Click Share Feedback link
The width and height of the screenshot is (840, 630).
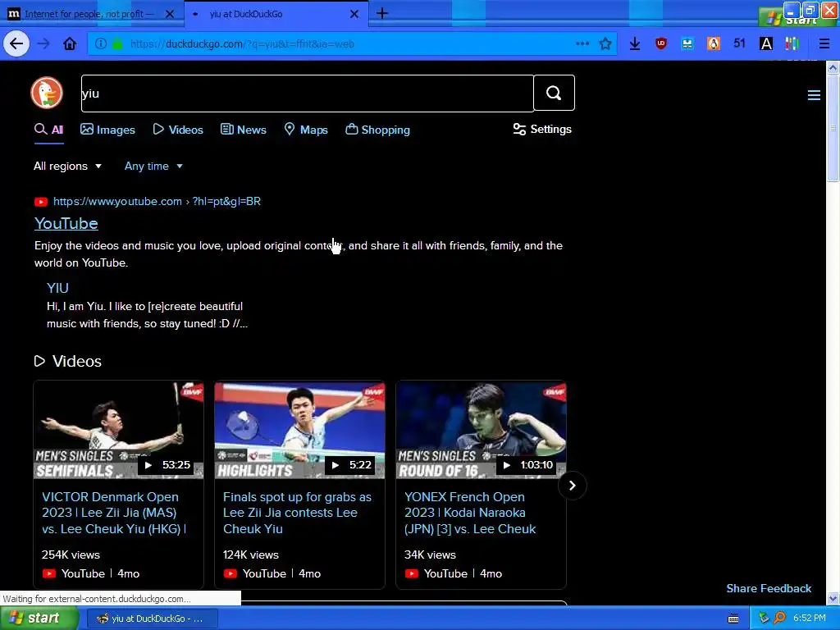point(769,588)
